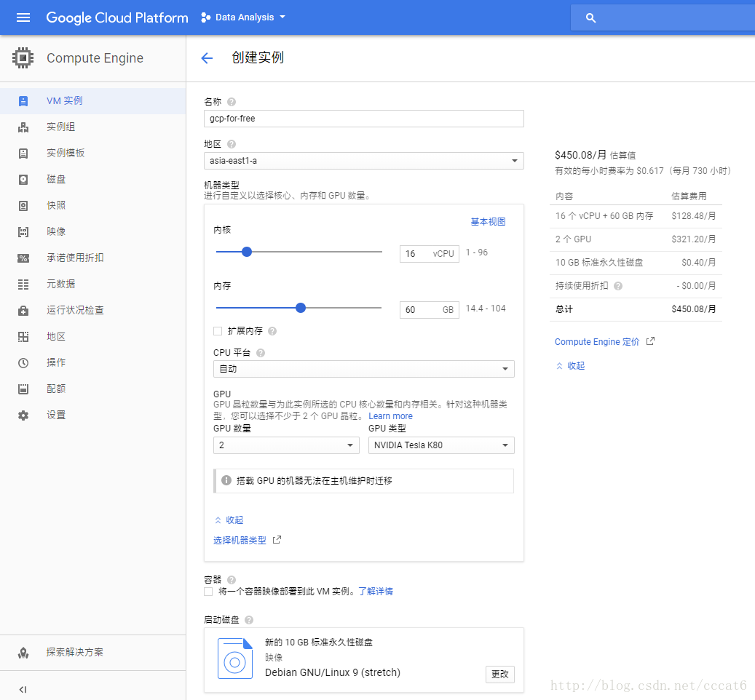755x700 pixels.
Task: Click the boot disk image thumbnail
Action: (x=235, y=658)
